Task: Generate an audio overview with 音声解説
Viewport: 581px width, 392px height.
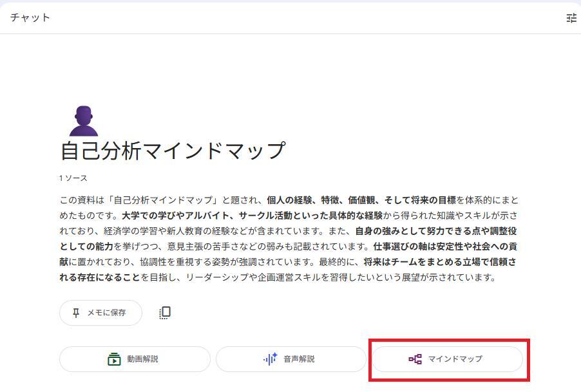Action: [x=291, y=359]
